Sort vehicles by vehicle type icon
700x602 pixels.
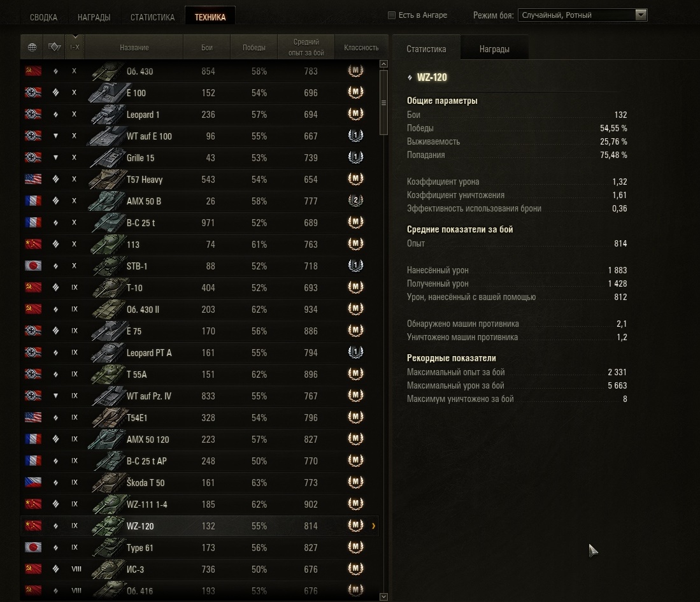[55, 47]
